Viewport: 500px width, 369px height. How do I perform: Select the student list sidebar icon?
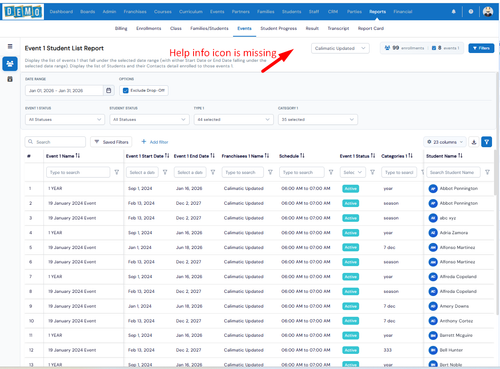tap(10, 63)
